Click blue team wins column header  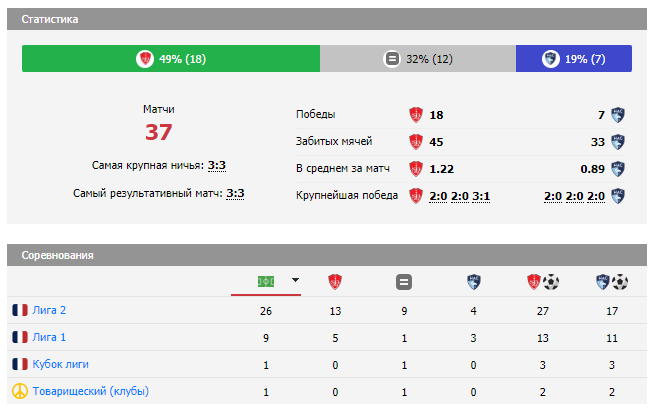coord(472,281)
